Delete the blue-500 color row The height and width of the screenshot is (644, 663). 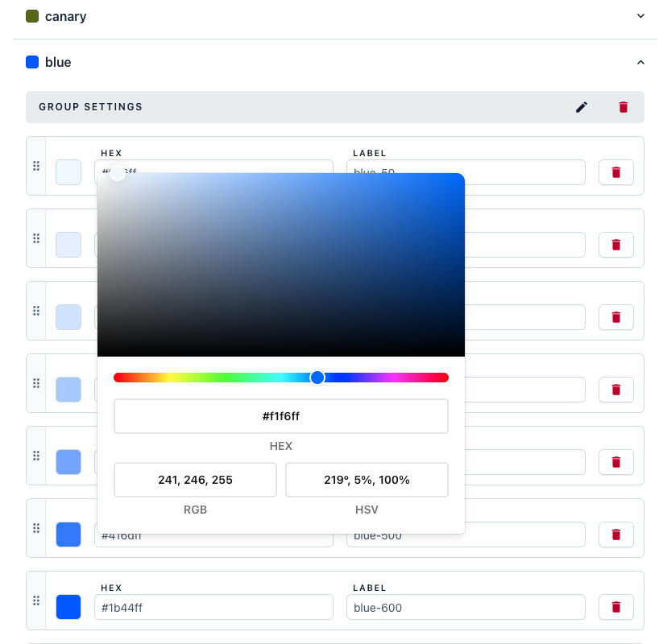pyautogui.click(x=616, y=535)
